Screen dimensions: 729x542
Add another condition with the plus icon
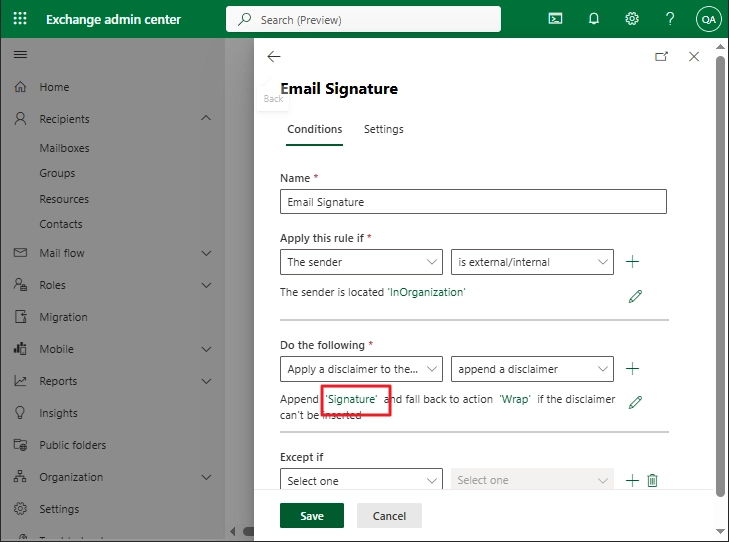632,262
